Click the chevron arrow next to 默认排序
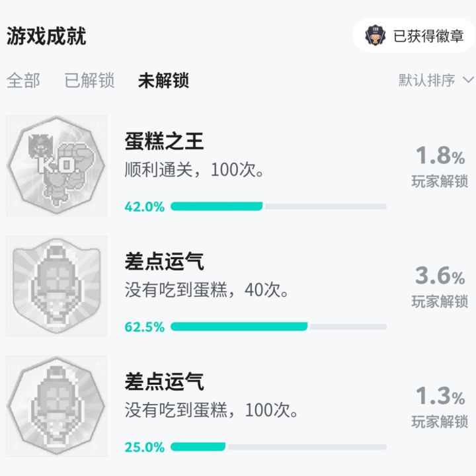 point(468,81)
